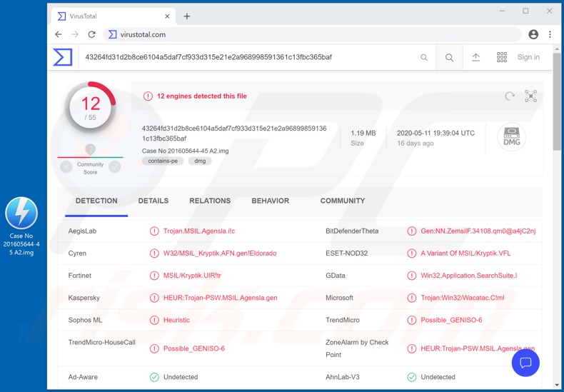This screenshot has height=392, width=564.
Task: Switch to the DETAILS tab
Action: [153, 201]
